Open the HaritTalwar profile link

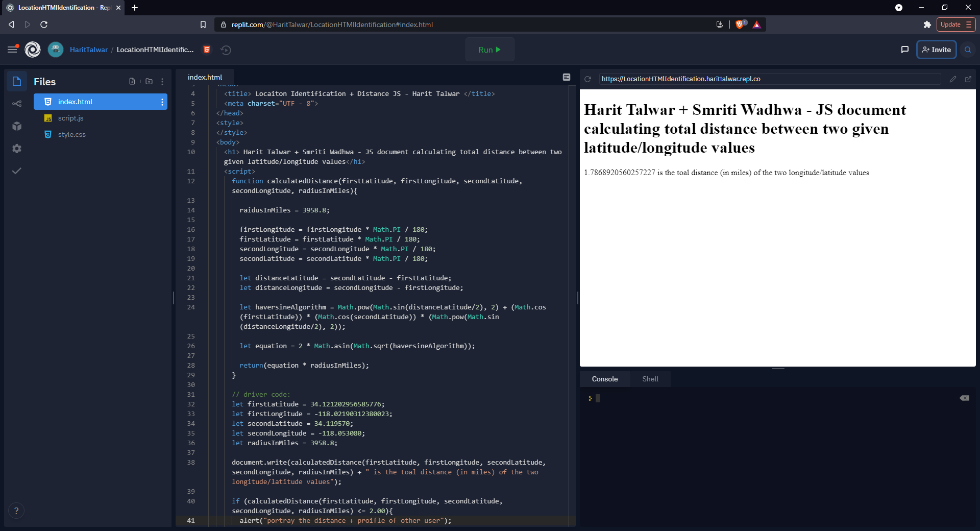89,50
